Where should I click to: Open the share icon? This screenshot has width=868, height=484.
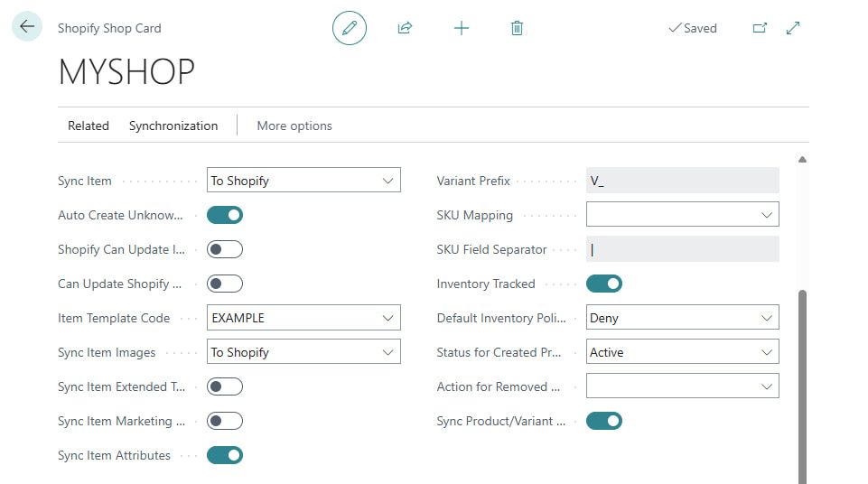point(406,28)
